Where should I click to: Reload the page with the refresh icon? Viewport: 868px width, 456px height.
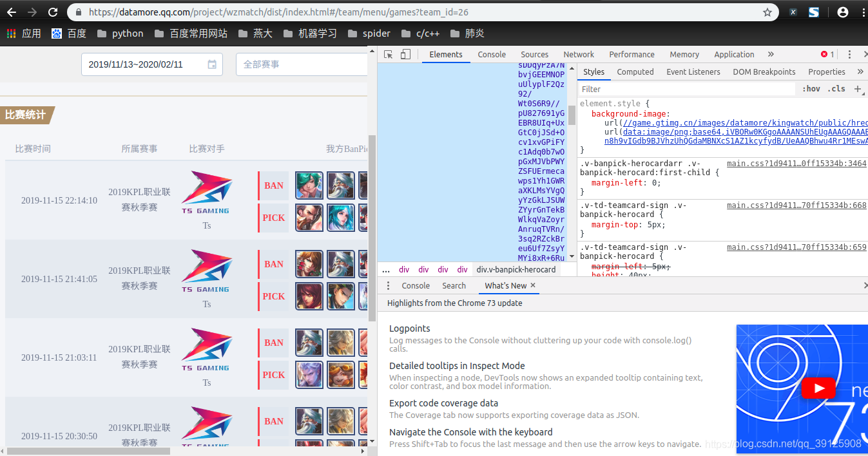click(53, 12)
